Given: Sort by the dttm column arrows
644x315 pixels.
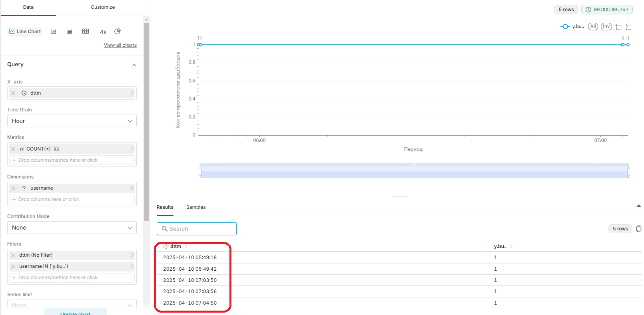Looking at the screenshot, I should tap(186, 246).
